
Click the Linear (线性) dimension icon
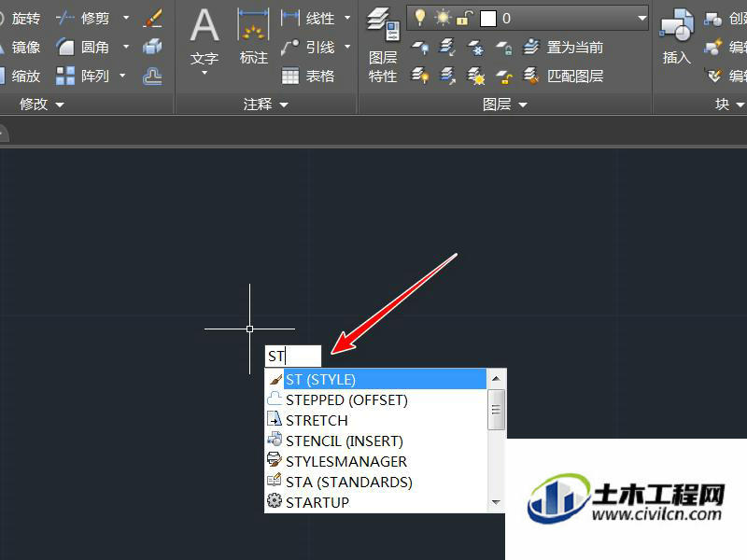point(290,19)
